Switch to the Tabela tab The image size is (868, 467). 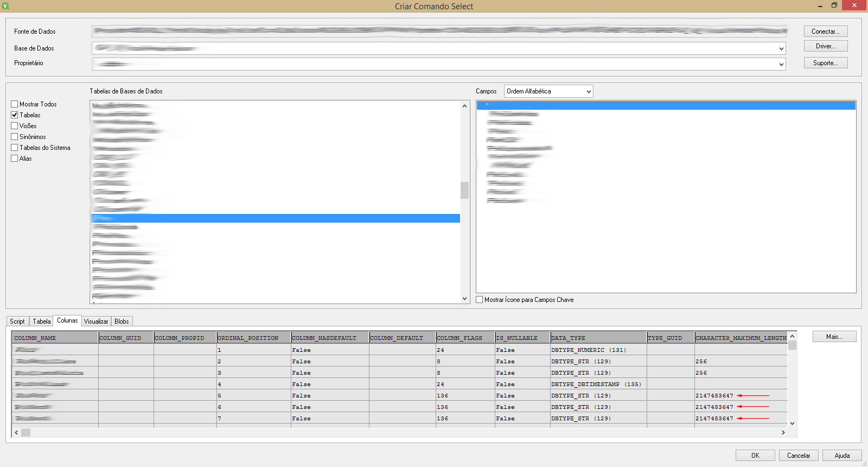42,321
